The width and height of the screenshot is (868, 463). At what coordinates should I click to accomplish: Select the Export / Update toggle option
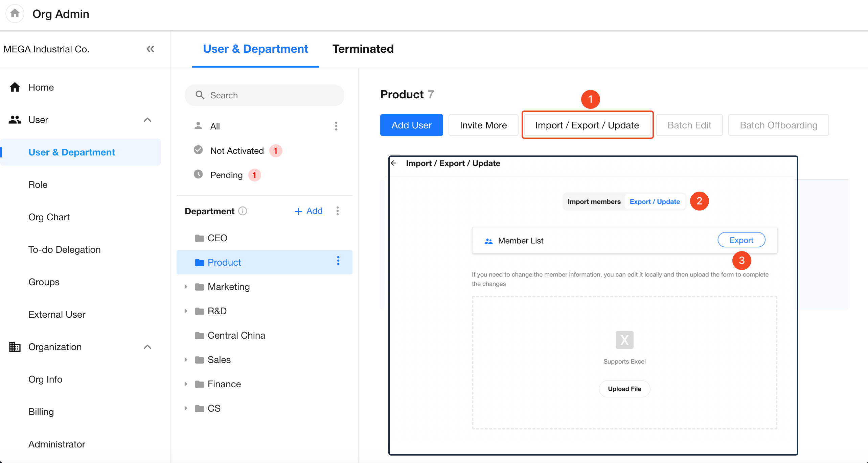(x=655, y=202)
